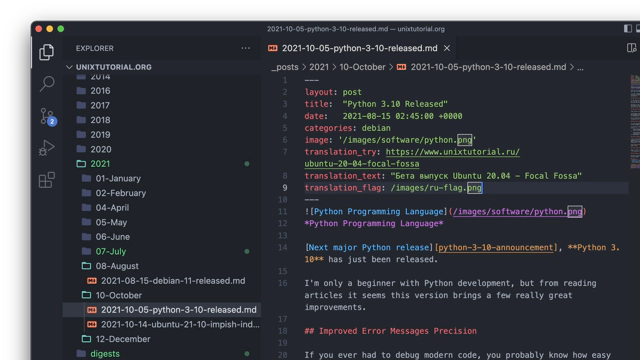This screenshot has width=640, height=360.
Task: Open the Explorer view in activity bar
Action: 47,52
